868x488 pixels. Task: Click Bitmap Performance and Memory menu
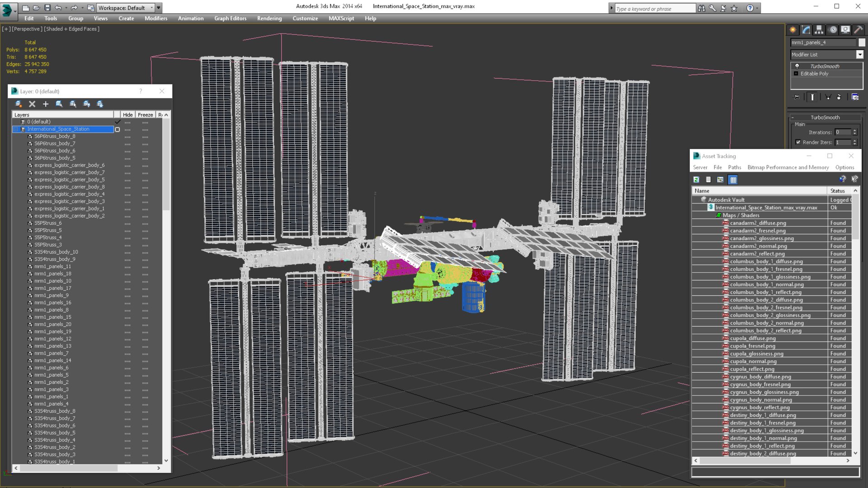(x=788, y=167)
